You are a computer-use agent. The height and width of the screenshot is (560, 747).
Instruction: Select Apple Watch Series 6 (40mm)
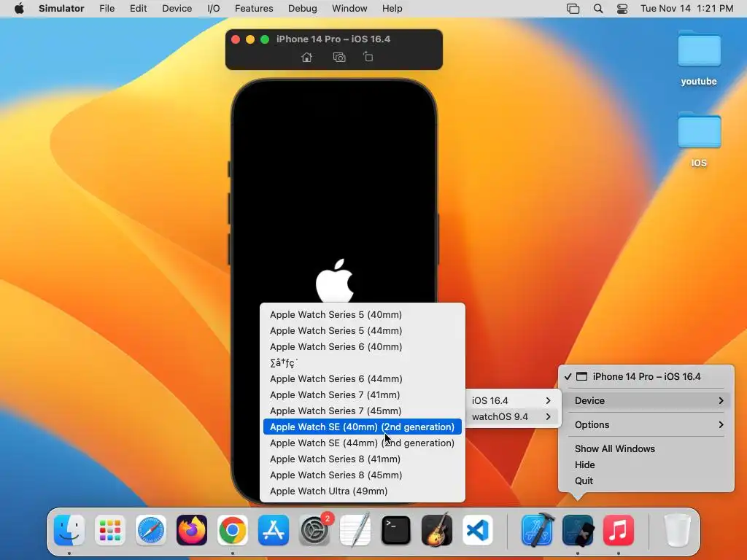(x=363, y=346)
